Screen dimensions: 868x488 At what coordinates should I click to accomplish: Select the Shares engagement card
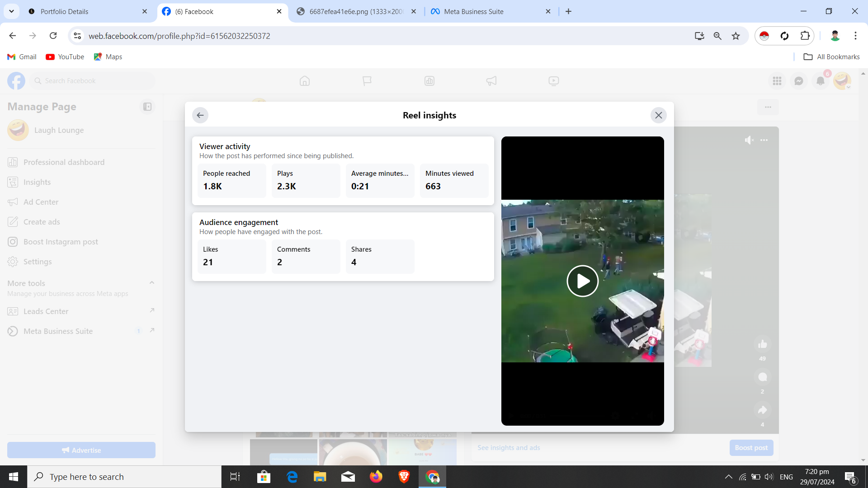(x=380, y=256)
